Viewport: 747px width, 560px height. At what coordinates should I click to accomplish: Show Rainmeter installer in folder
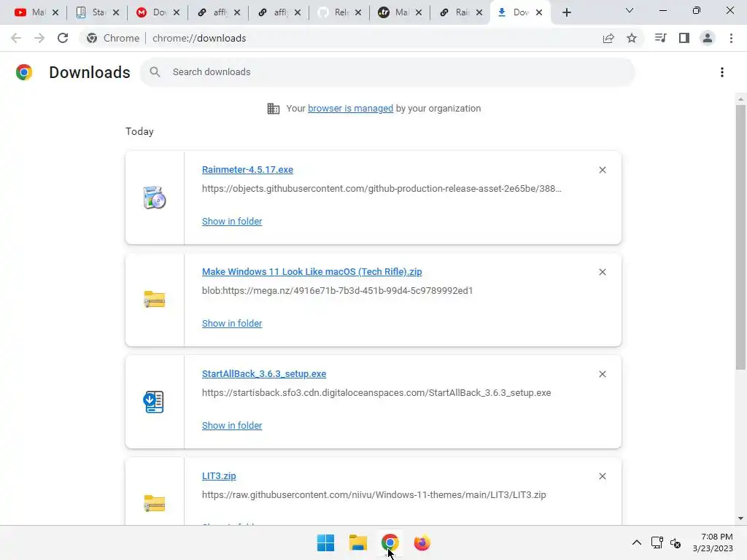click(232, 221)
